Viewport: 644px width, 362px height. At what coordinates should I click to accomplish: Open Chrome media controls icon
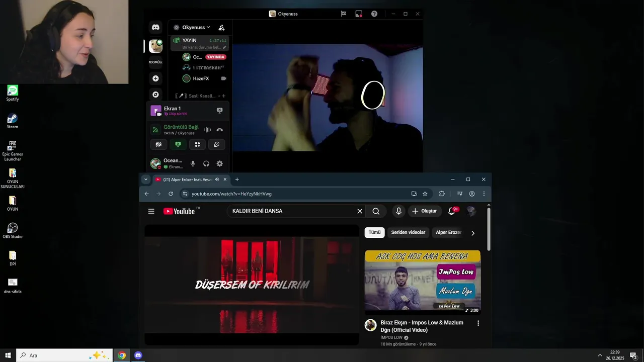click(x=459, y=194)
